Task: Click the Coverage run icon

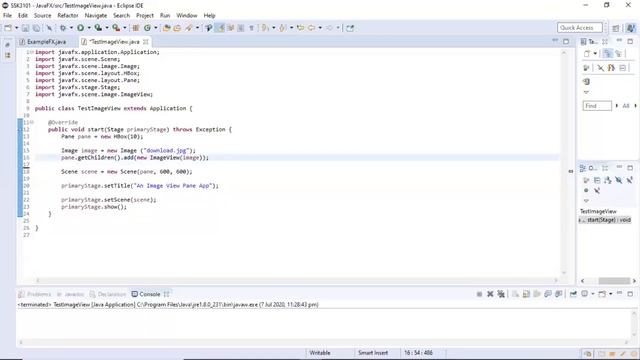Action: (98, 28)
